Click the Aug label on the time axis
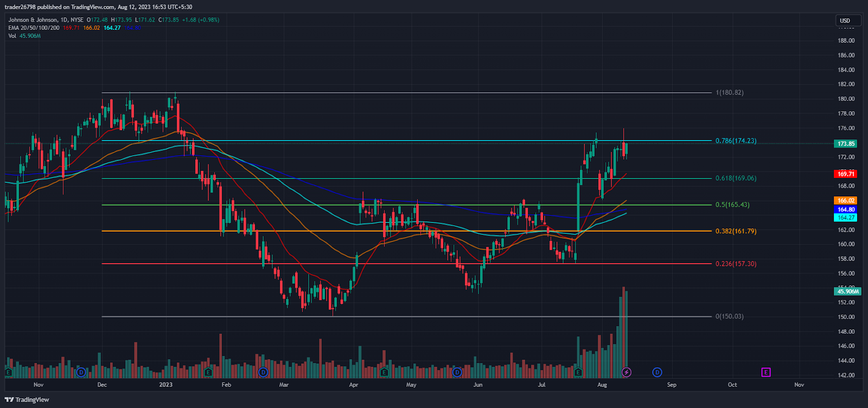 coord(602,385)
